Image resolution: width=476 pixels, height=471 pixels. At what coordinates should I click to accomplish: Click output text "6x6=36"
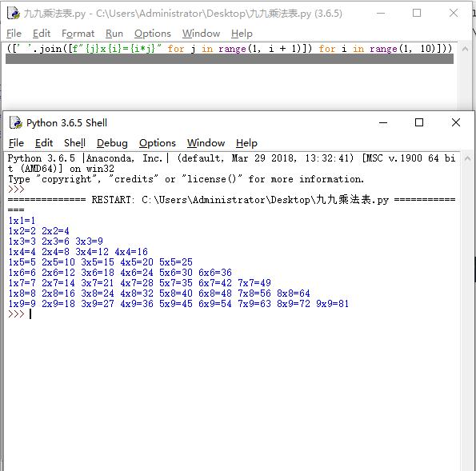[215, 272]
